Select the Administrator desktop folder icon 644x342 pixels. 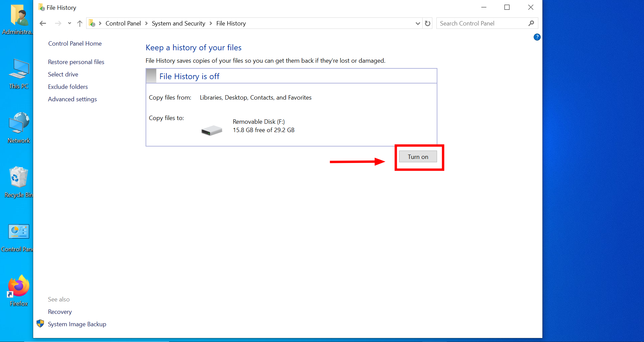click(x=19, y=19)
